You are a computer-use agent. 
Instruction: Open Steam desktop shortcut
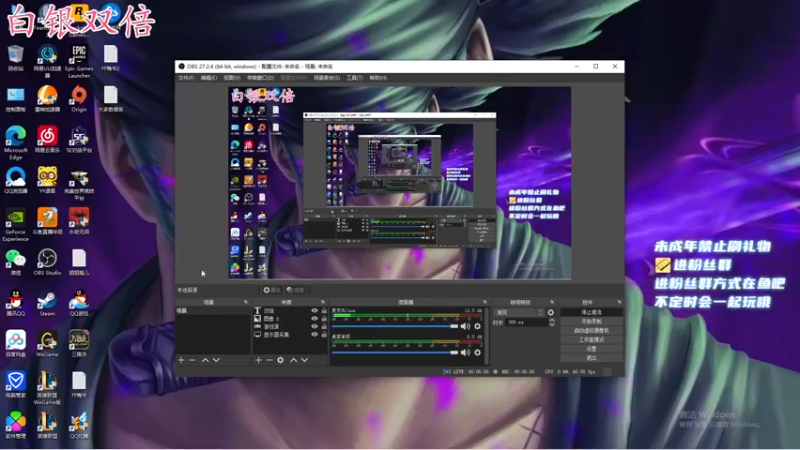tap(47, 303)
